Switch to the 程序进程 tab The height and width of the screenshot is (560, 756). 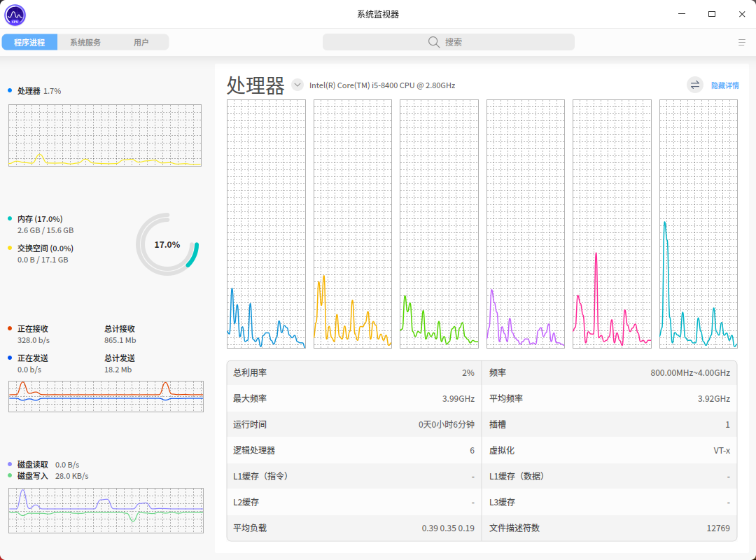tap(29, 42)
